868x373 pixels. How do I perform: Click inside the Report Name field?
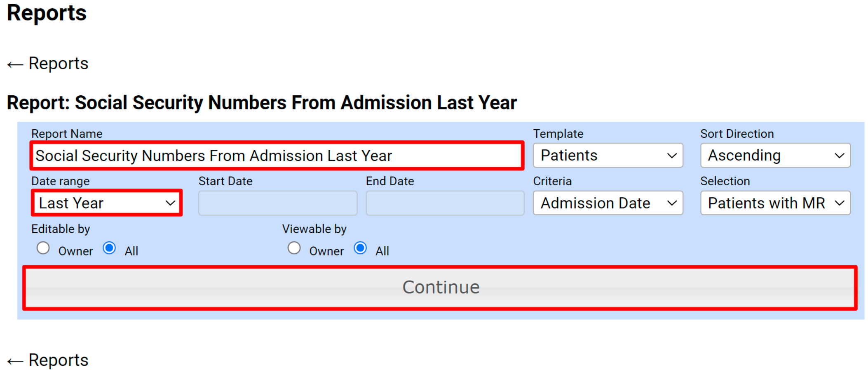(276, 156)
